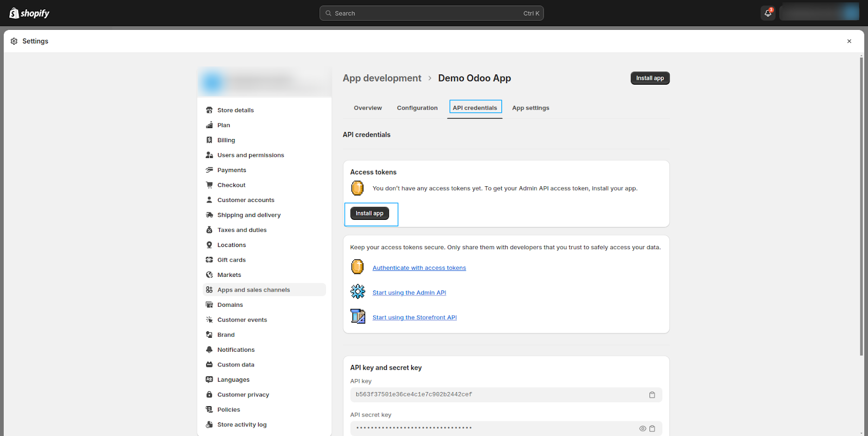Click the Store activity log icon

coord(209,425)
